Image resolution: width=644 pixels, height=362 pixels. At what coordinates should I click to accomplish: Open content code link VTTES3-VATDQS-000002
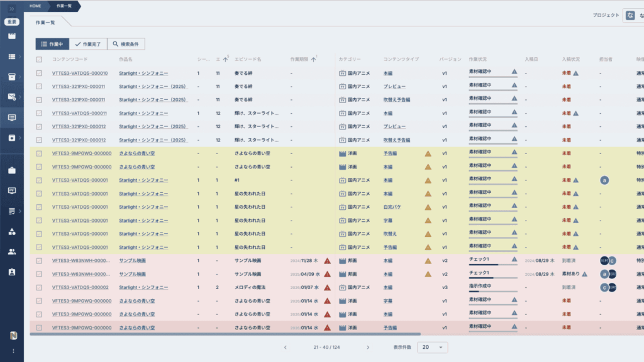click(80, 287)
